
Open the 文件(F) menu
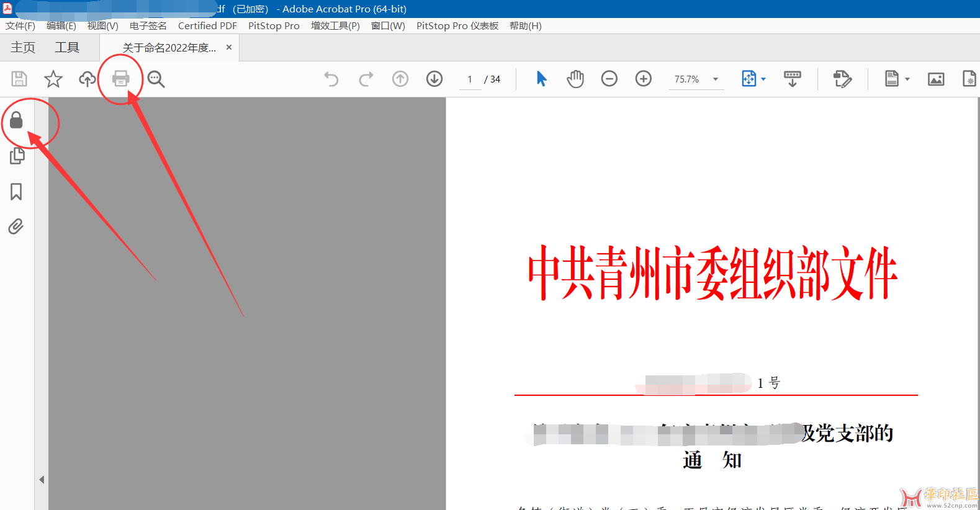click(20, 26)
